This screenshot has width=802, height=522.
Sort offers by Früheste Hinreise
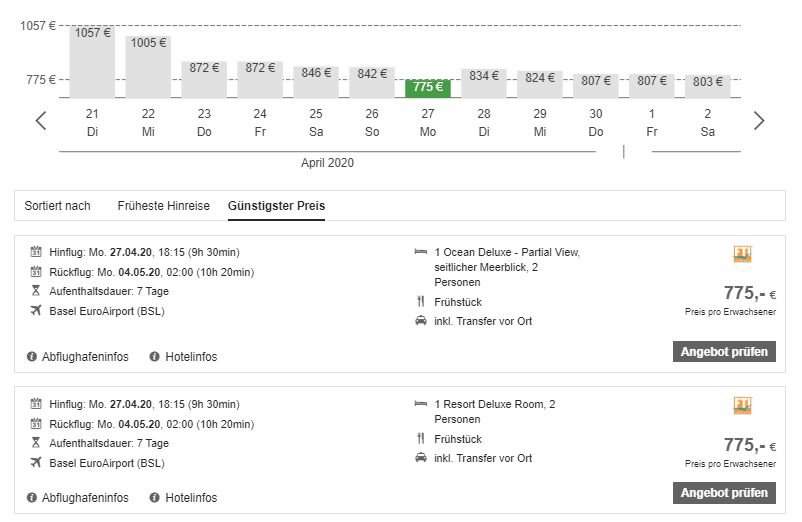(163, 206)
